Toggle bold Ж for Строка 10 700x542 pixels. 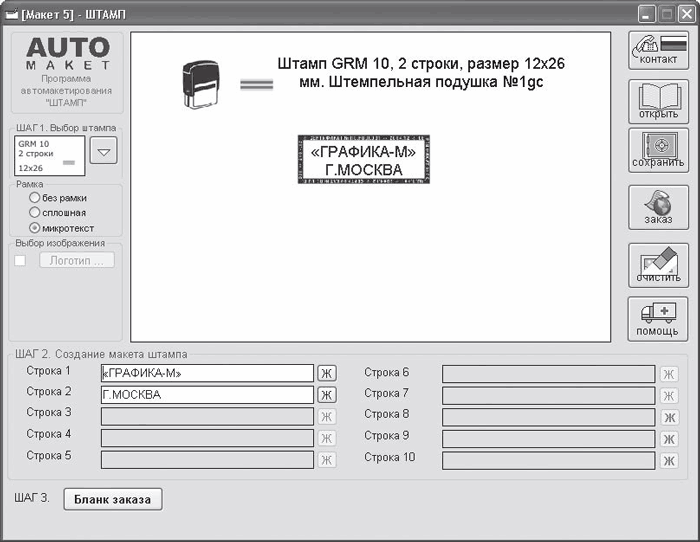point(669,460)
